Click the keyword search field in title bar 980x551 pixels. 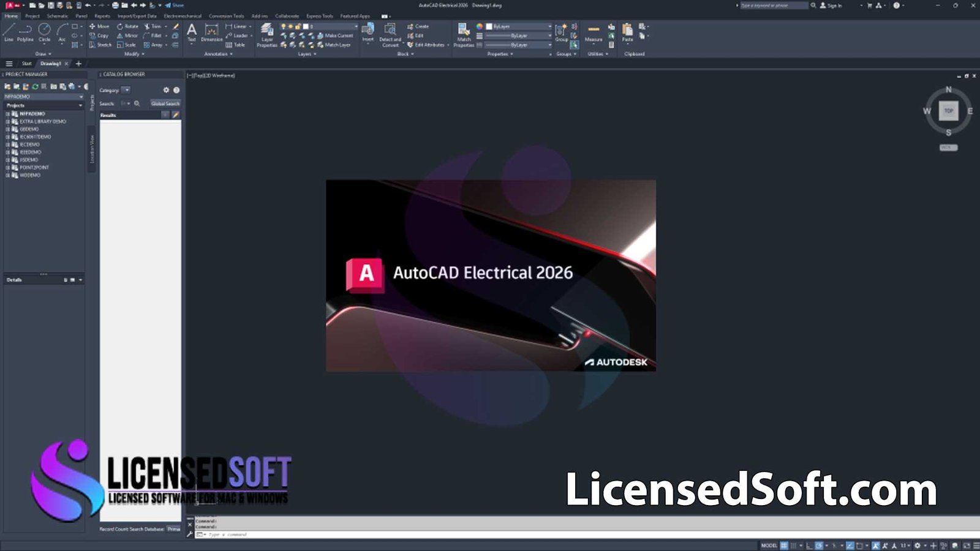click(774, 6)
